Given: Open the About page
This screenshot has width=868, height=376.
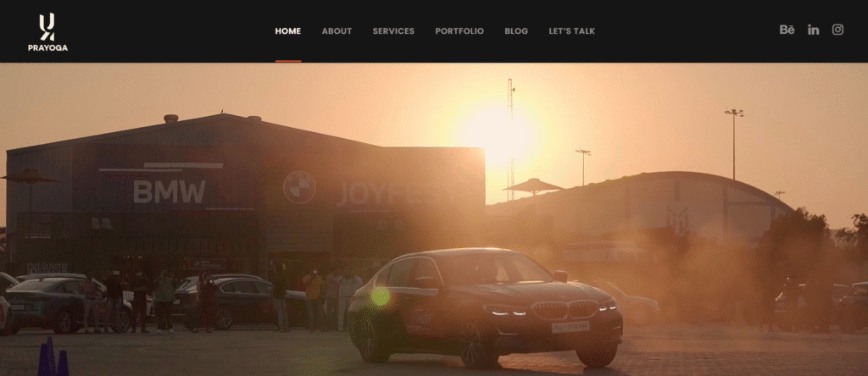Looking at the screenshot, I should click(337, 31).
